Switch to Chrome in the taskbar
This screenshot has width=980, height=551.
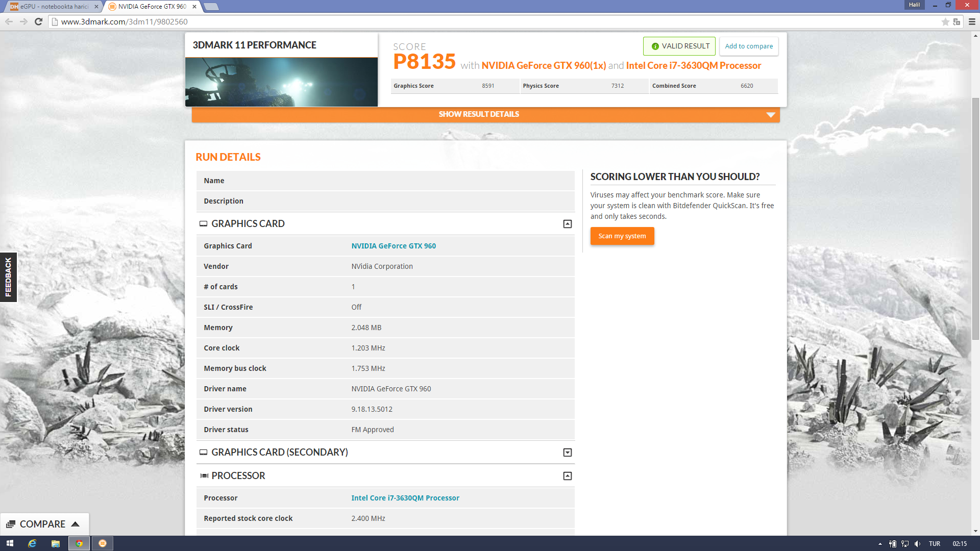79,543
